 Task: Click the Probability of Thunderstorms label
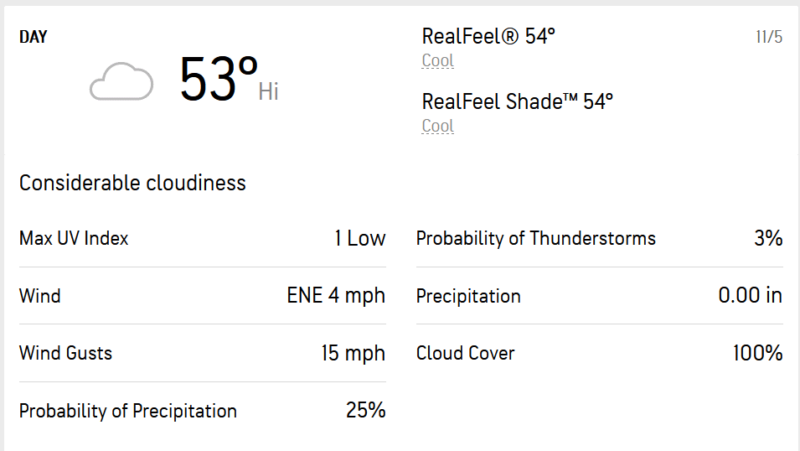(x=536, y=238)
